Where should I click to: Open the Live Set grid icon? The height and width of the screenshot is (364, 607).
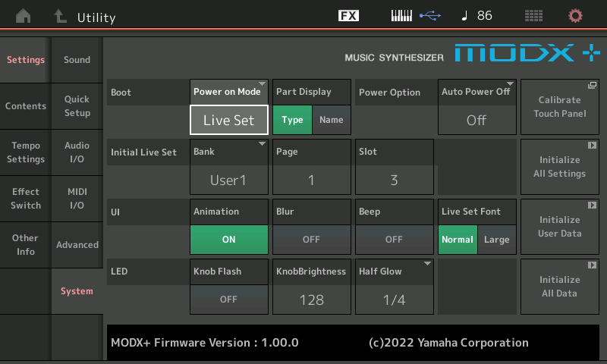(533, 16)
